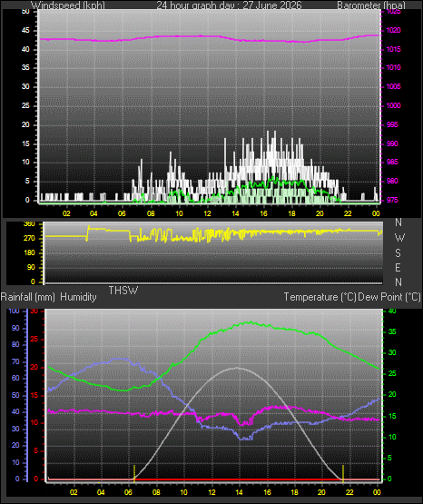Click the 24 hour graph day title
Viewport: 423px width, 504px height.
click(229, 5)
